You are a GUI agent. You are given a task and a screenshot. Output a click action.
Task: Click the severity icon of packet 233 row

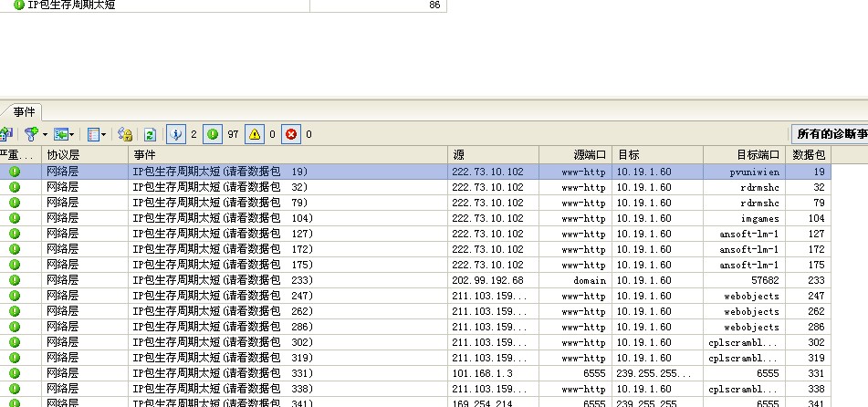(x=15, y=280)
